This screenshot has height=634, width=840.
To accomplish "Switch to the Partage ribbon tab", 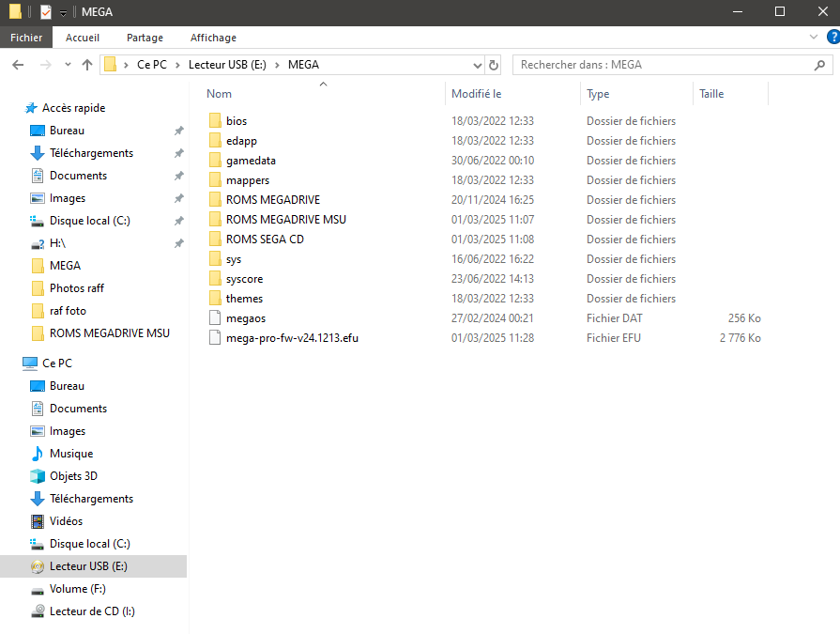I will [x=145, y=38].
